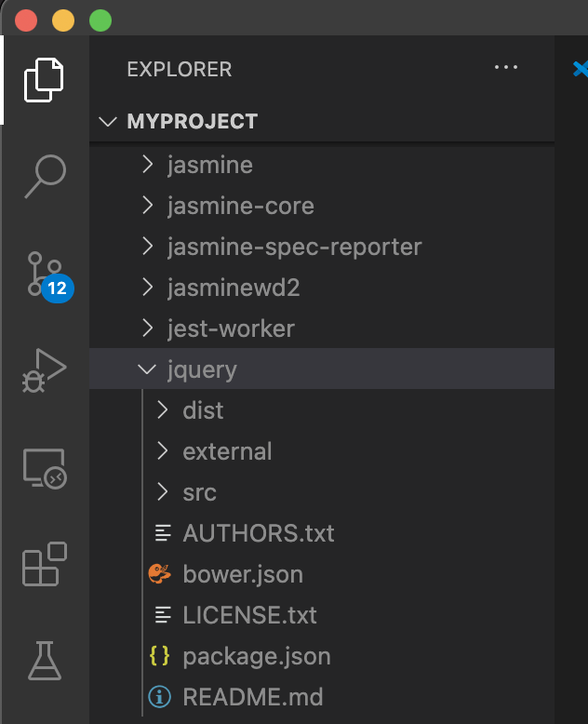Expand the jasmine-core folder chevron
588x724 pixels.
(x=148, y=206)
